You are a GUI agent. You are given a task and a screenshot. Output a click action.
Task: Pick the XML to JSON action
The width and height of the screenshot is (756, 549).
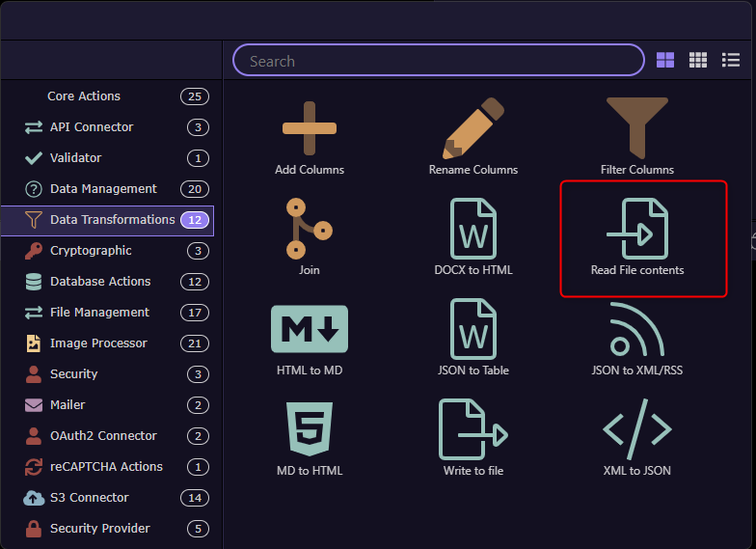[x=636, y=429]
